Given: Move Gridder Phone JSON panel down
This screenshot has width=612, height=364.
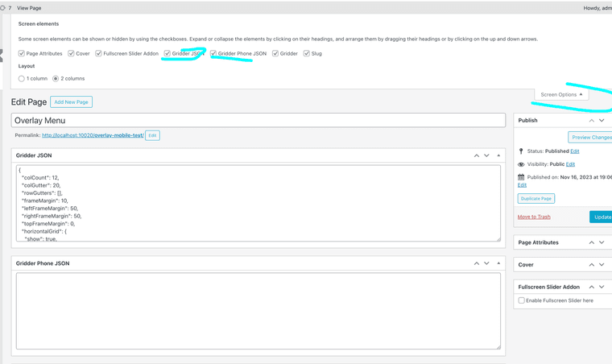Looking at the screenshot, I should click(x=487, y=263).
